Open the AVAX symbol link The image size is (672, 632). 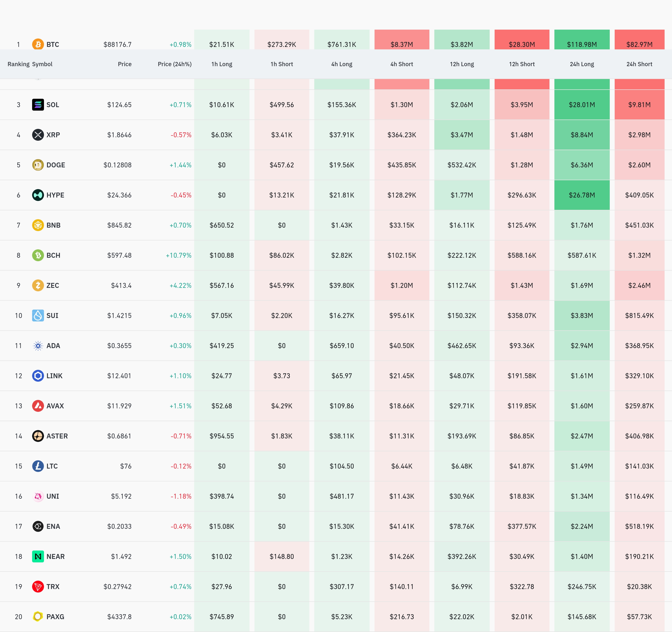pos(55,406)
